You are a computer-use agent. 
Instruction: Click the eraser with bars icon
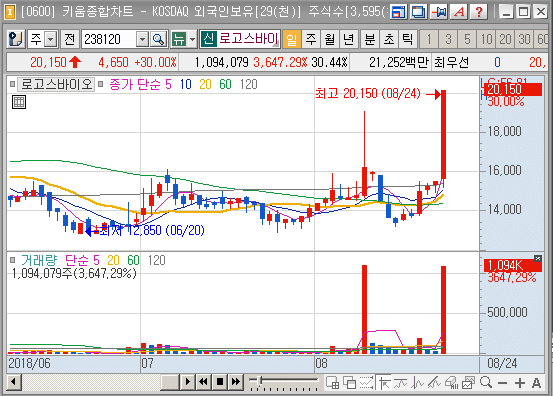coord(451,382)
